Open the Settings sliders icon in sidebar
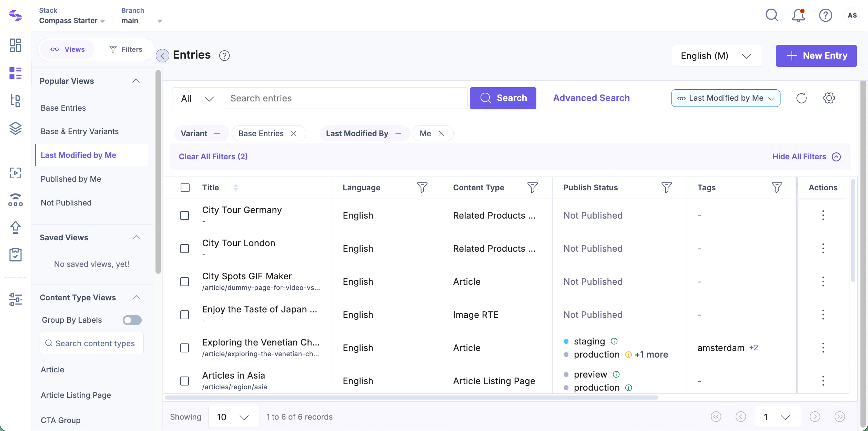868x431 pixels. (x=16, y=299)
